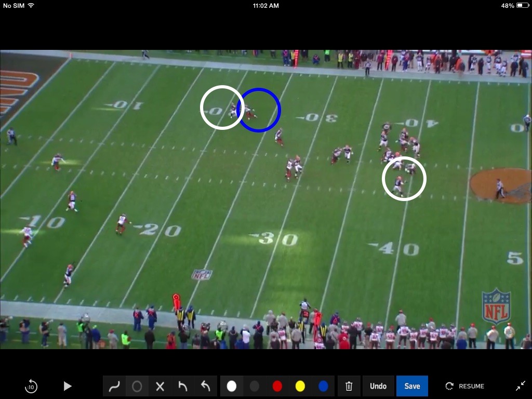Choose the blue color swatch
Screen dimensions: 532x399
tap(323, 386)
